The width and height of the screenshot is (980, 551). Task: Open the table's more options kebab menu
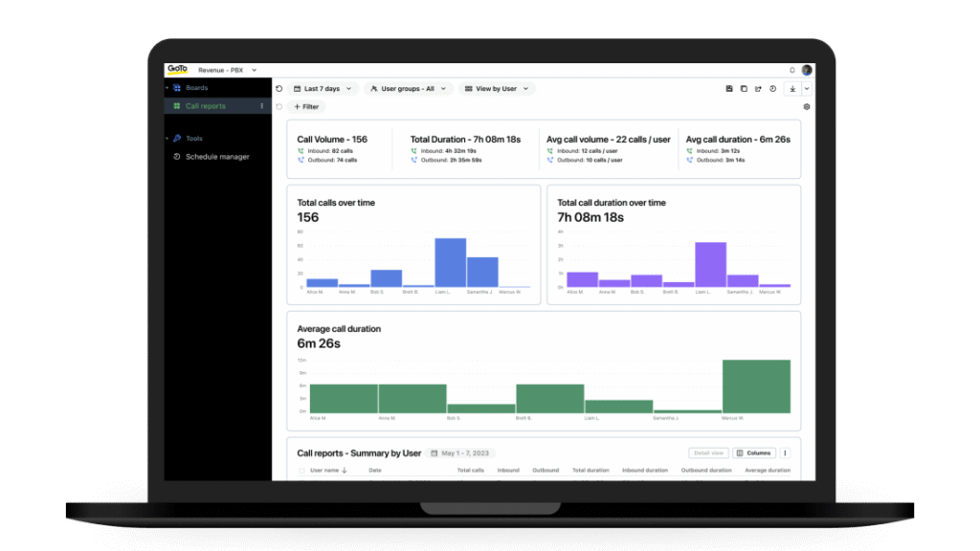point(786,453)
